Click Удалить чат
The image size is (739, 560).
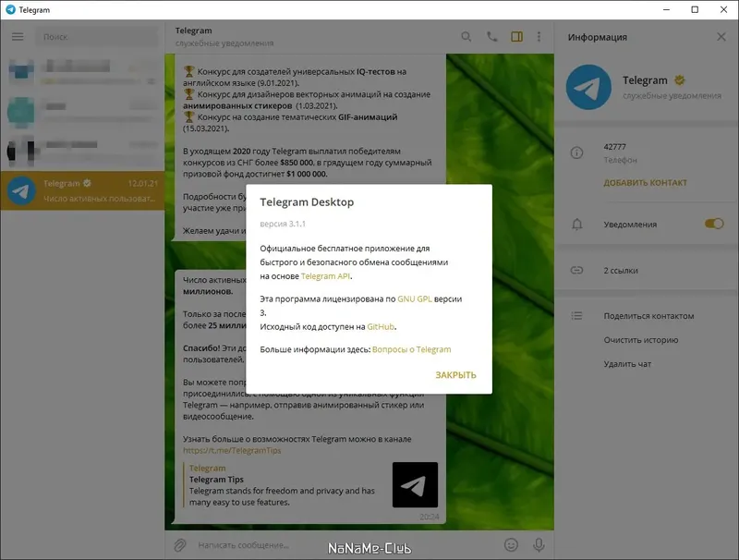pos(627,364)
